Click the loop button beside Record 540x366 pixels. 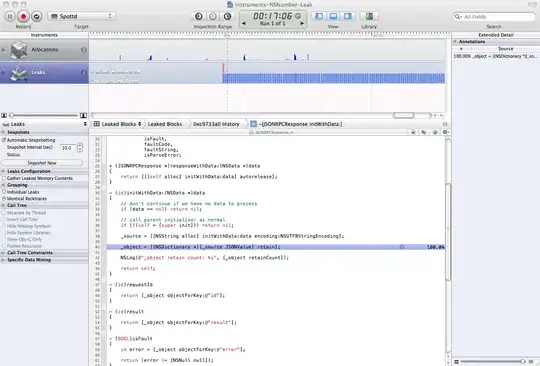click(37, 16)
